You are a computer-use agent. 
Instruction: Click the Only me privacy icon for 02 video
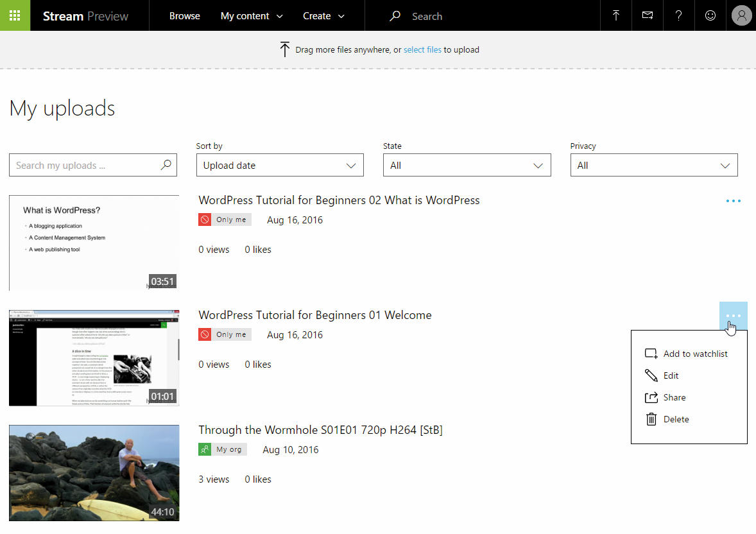[205, 220]
